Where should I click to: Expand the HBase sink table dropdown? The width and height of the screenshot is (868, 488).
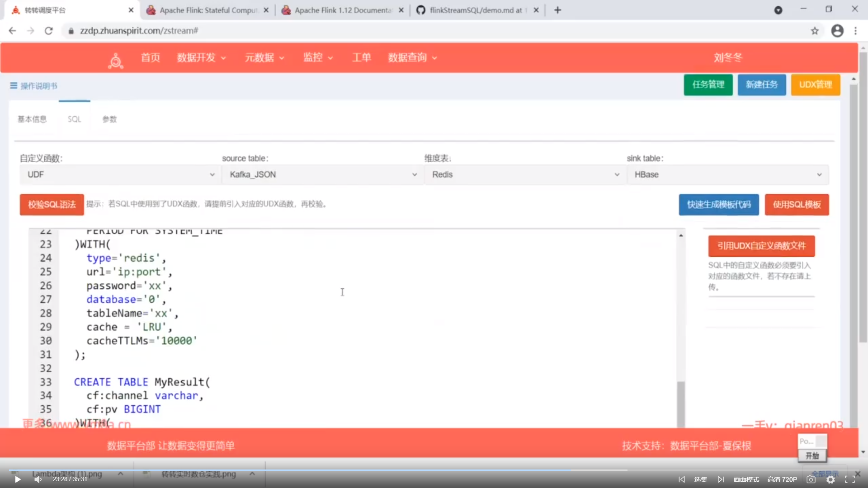(727, 174)
